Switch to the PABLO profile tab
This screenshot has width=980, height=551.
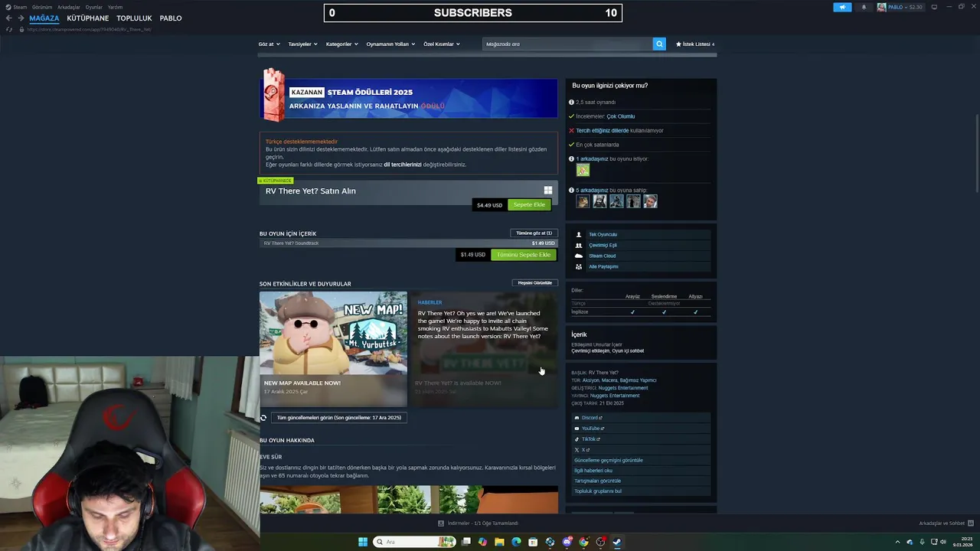(171, 18)
